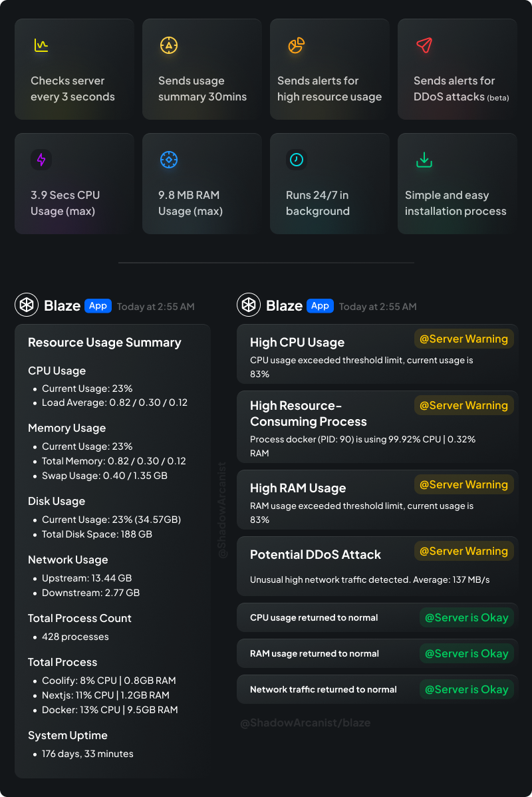Screen dimensions: 532x797
Task: Click 'Today at 2:55 AM' timestamp above the High CPU Usage alert
Action: click(x=378, y=307)
